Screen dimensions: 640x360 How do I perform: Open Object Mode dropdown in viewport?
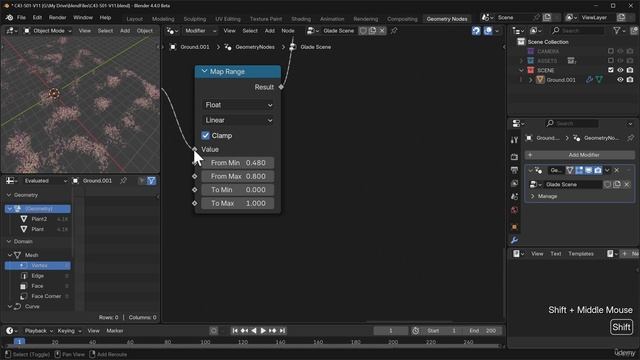[x=48, y=31]
